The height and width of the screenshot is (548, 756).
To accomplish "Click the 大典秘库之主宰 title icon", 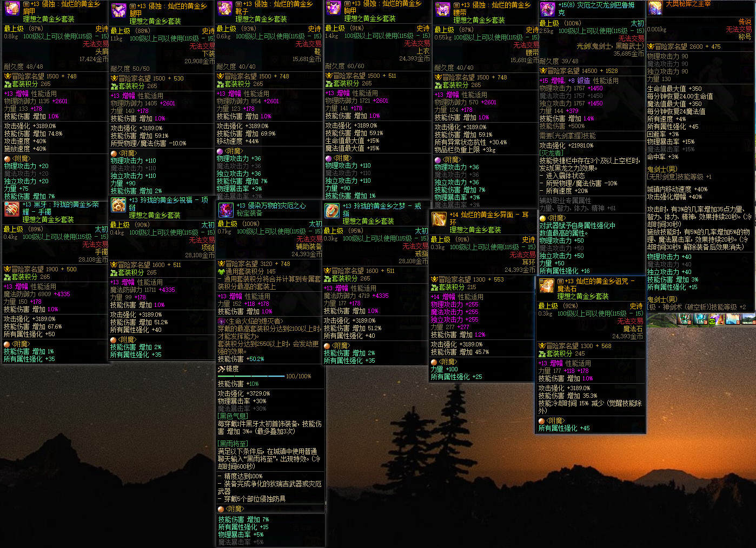I will point(655,8).
